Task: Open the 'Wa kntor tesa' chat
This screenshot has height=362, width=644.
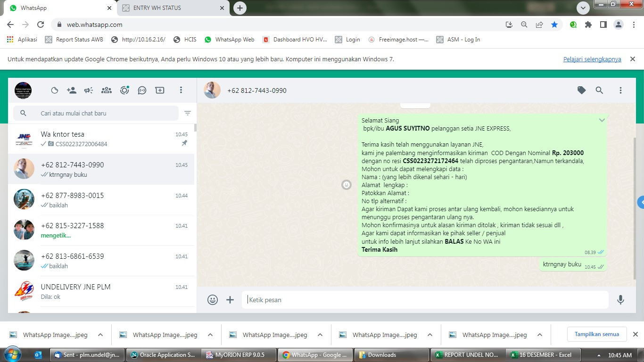Action: (x=101, y=139)
